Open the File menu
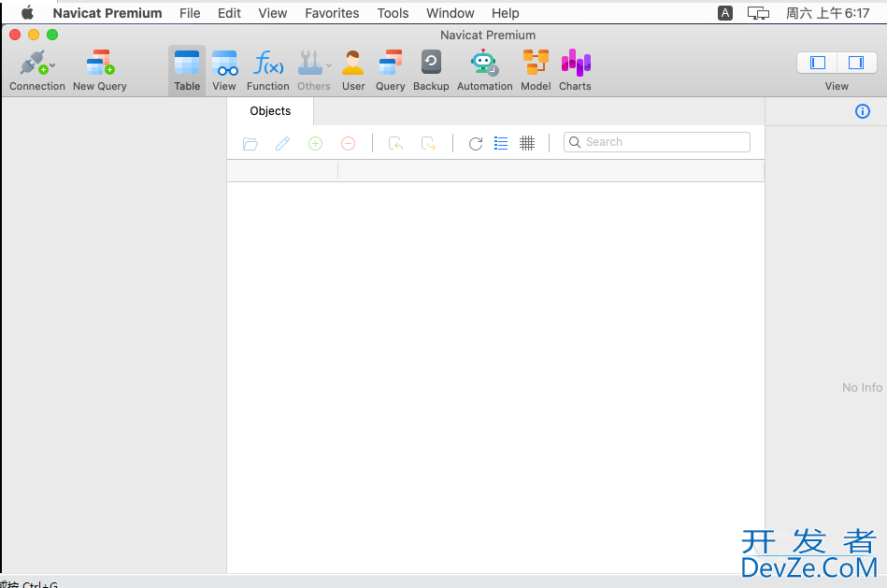The width and height of the screenshot is (887, 588). click(190, 13)
